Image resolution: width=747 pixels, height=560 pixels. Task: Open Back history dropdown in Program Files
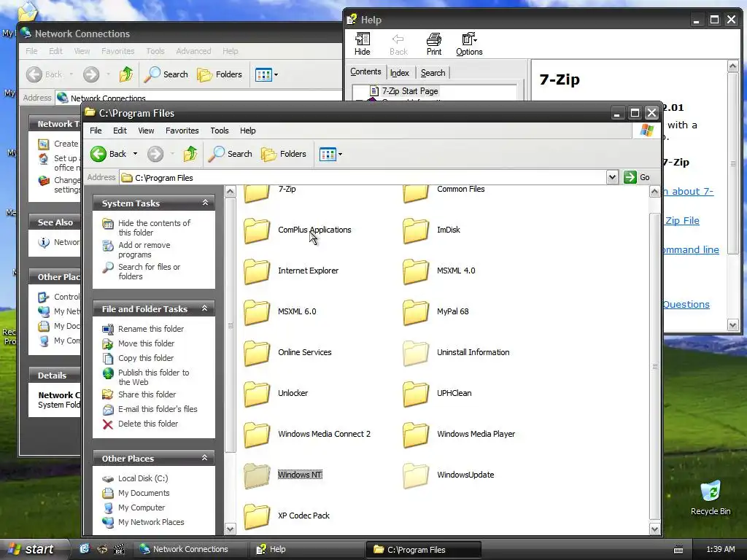[135, 154]
